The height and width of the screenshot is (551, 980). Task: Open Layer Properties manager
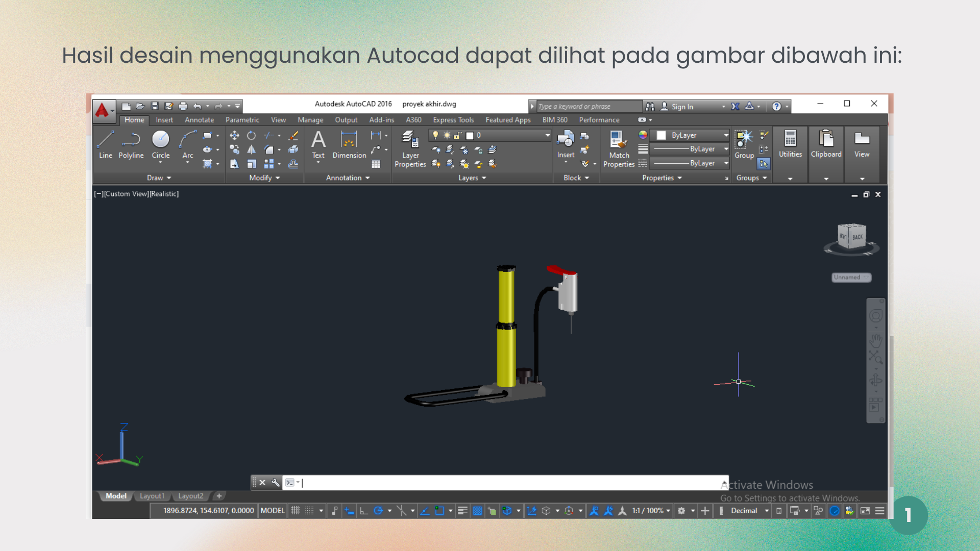410,148
